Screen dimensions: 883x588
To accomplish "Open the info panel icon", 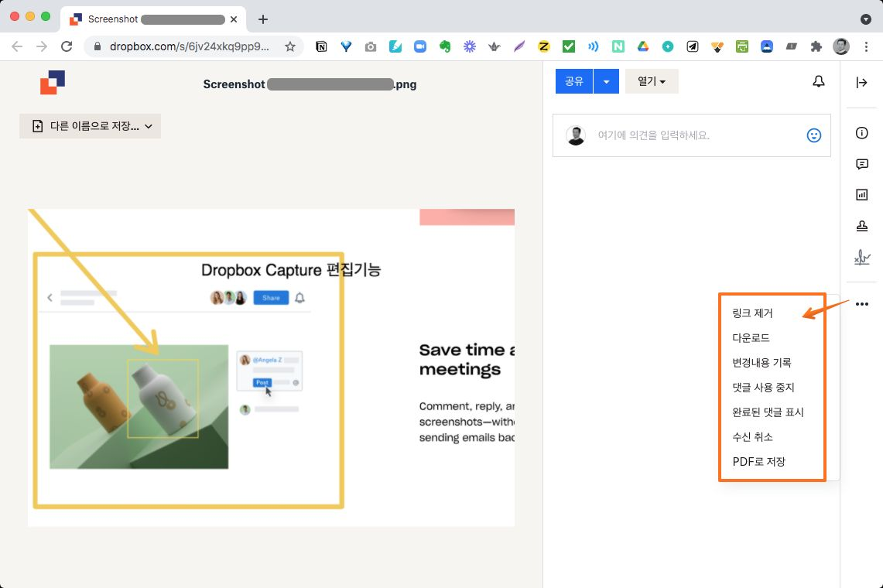I will [861, 133].
